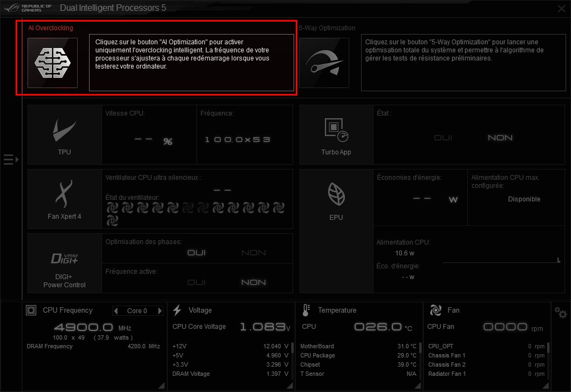571x392 pixels.
Task: Open DIGI+ Power Control panel
Action: [x=64, y=263]
